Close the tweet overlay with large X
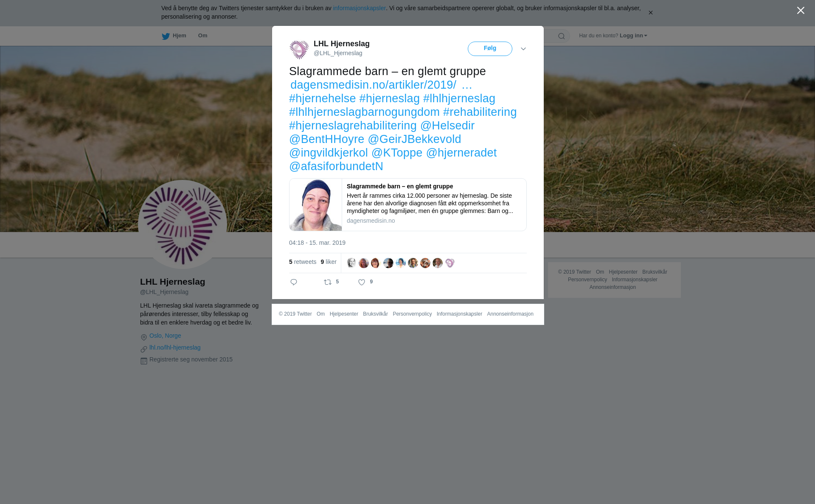The width and height of the screenshot is (815, 504). click(x=801, y=11)
